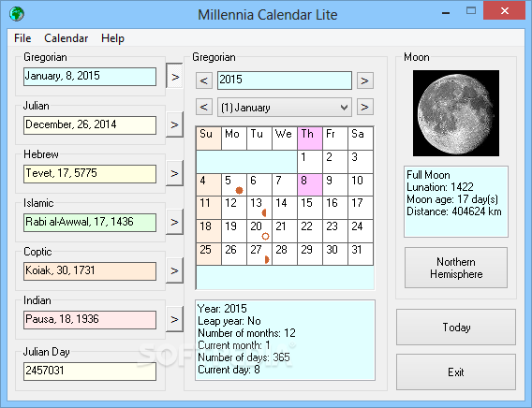The image size is (532, 408).
Task: Click the quarter moon marker on day 27
Action: click(x=267, y=259)
